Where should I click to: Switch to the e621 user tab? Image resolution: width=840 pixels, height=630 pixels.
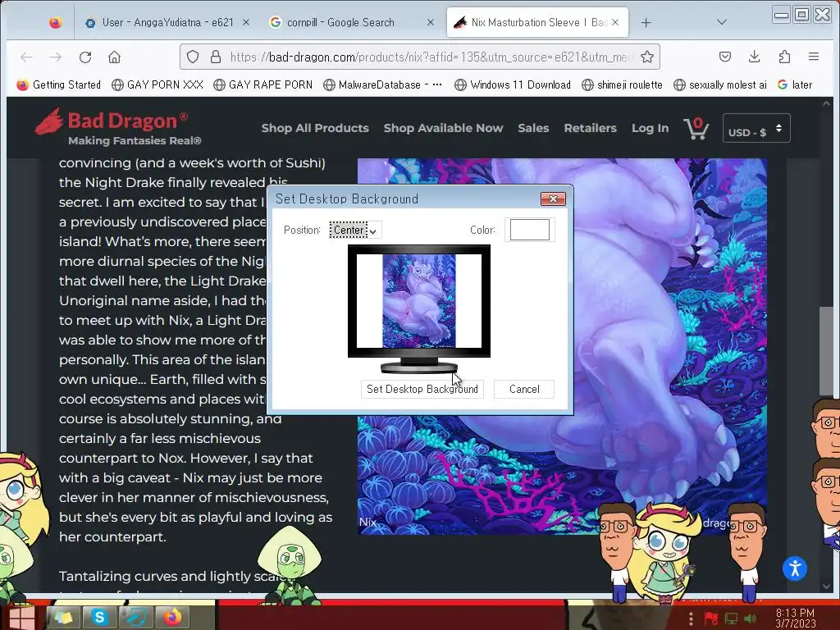coord(167,22)
